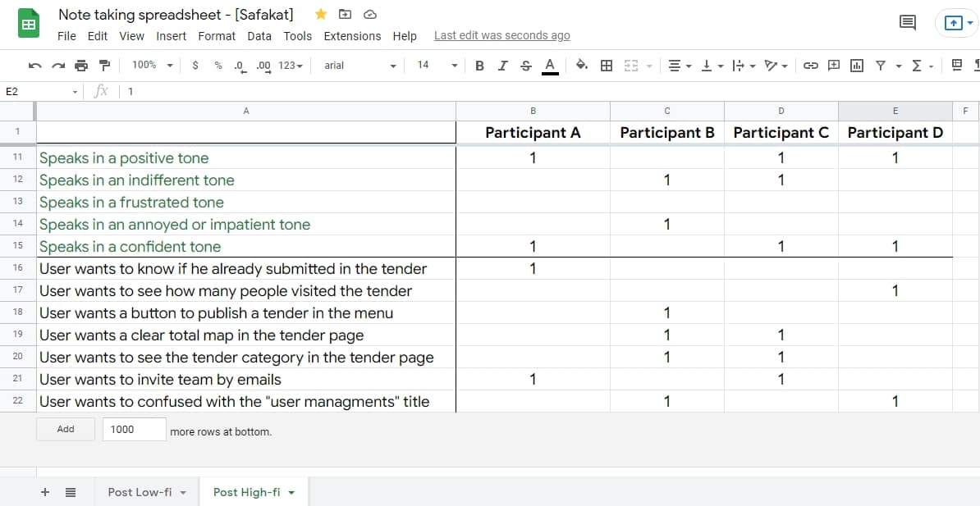
Task: Insert a chart using toolbar icon
Action: pyautogui.click(x=857, y=66)
